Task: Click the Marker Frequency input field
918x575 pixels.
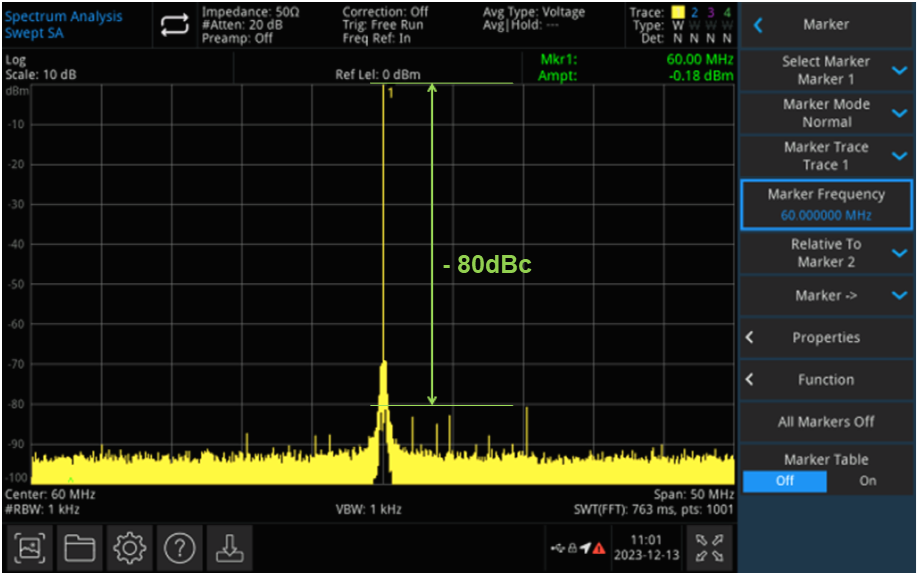Action: click(826, 205)
